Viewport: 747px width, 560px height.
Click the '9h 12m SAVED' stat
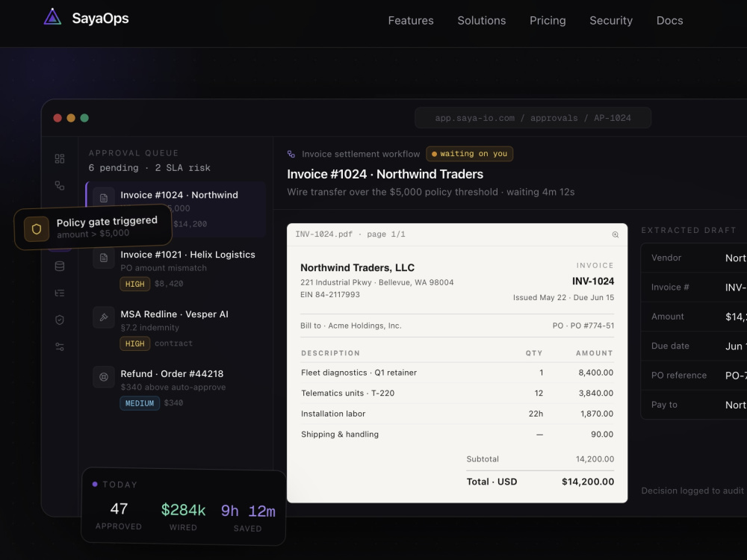click(x=248, y=518)
